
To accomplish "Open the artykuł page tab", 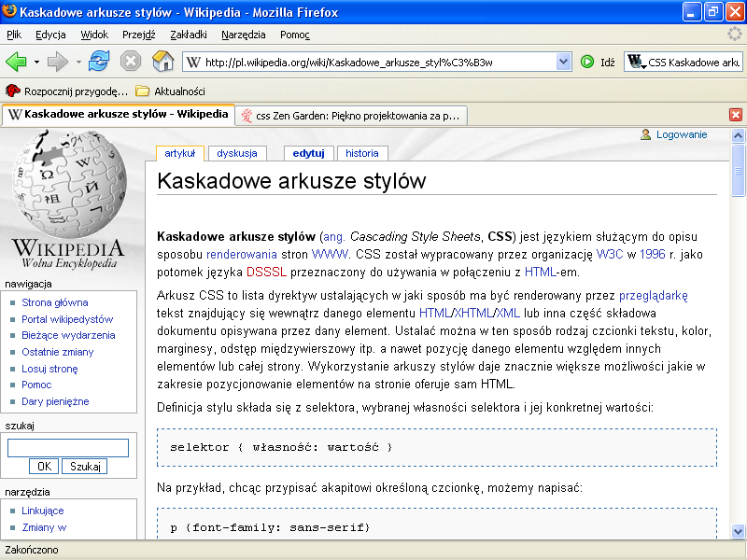I will [180, 153].
